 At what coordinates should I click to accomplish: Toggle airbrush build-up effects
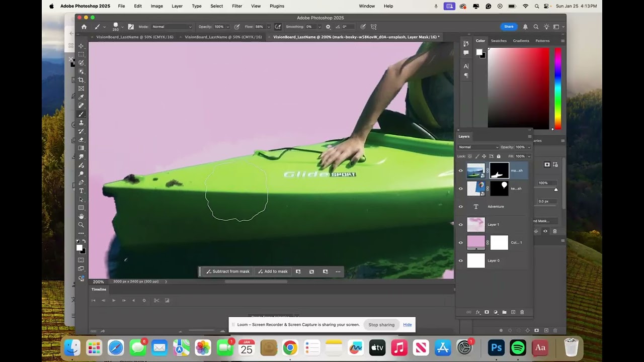(278, 27)
